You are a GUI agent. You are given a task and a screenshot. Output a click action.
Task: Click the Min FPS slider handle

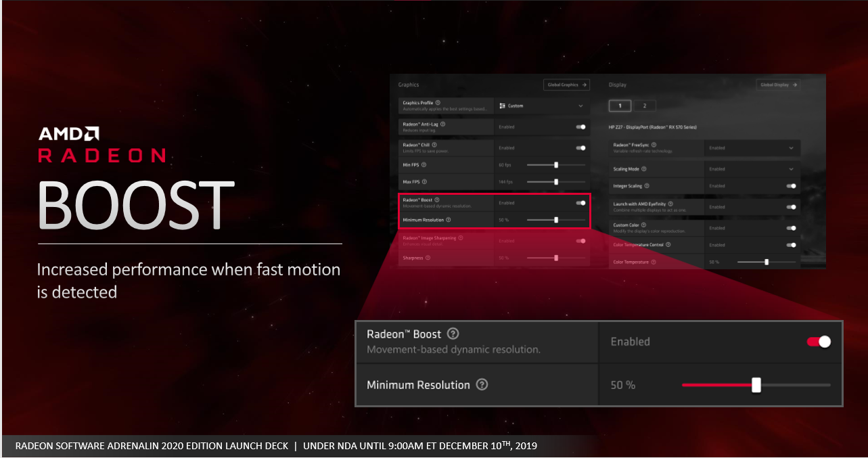click(556, 164)
